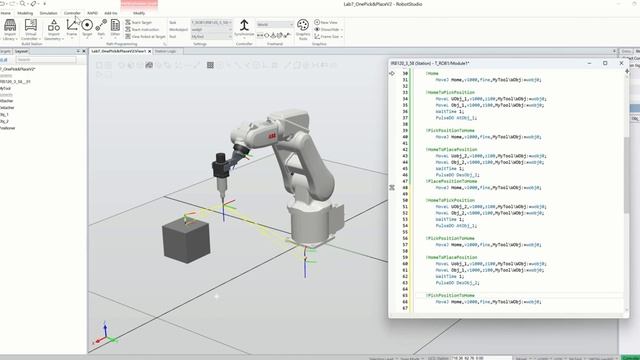Open the Home ribbon tab
640x360 pixels.
point(6,13)
